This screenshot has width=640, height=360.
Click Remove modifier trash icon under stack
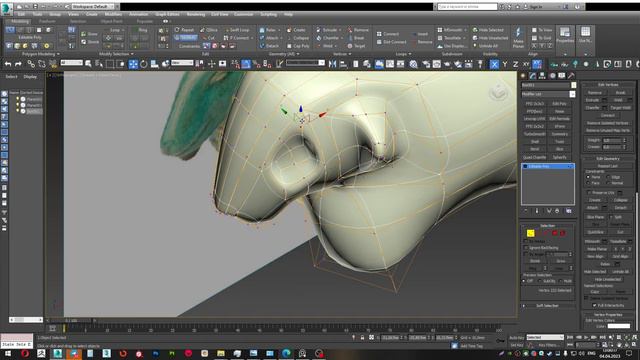pyautogui.click(x=557, y=211)
